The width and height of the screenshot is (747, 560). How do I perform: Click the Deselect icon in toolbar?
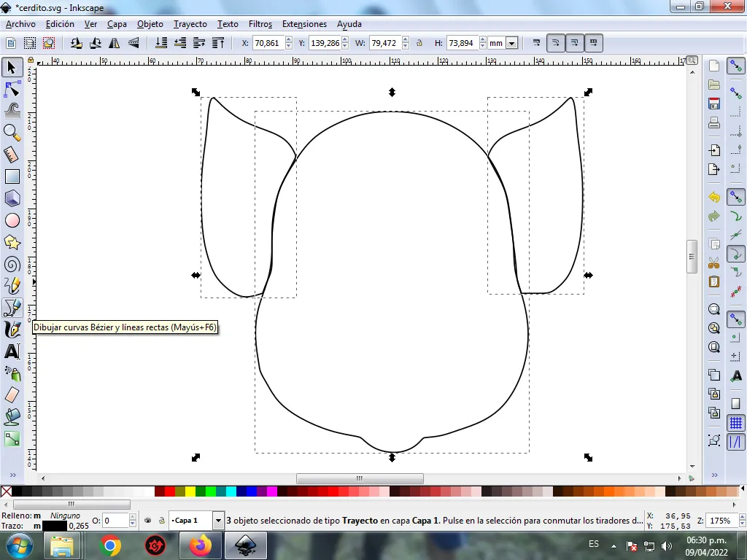[49, 43]
